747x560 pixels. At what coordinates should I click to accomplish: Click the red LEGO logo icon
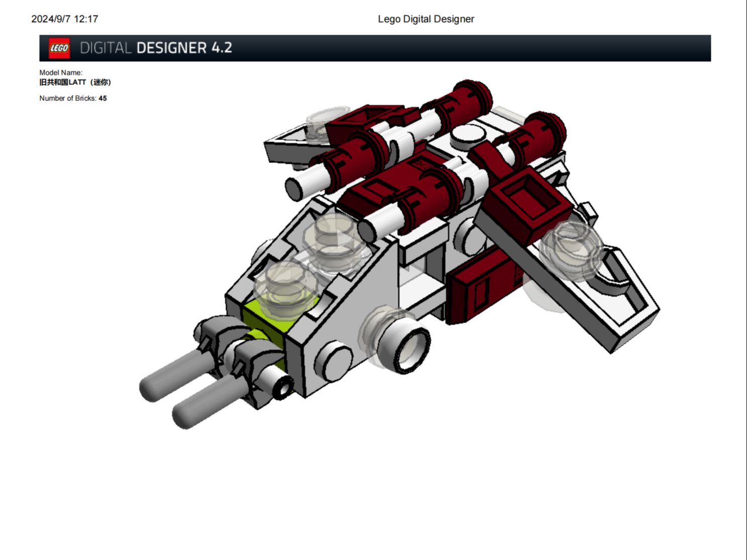[59, 48]
